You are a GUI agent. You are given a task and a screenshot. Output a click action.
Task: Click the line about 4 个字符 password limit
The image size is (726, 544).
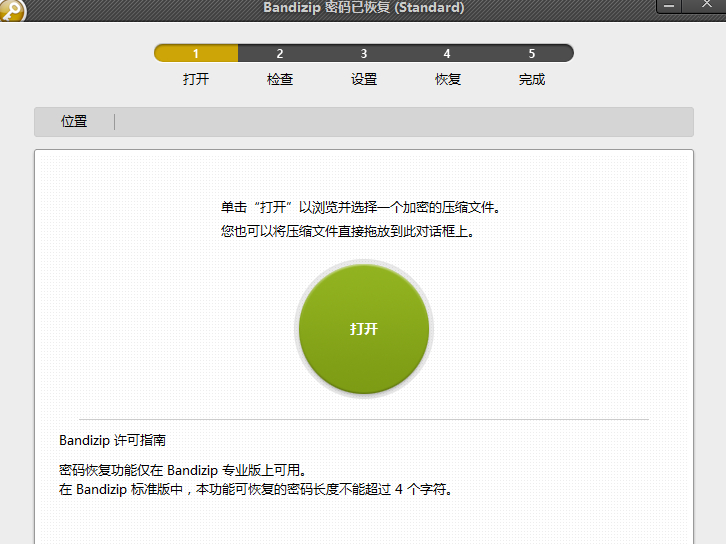point(256,489)
